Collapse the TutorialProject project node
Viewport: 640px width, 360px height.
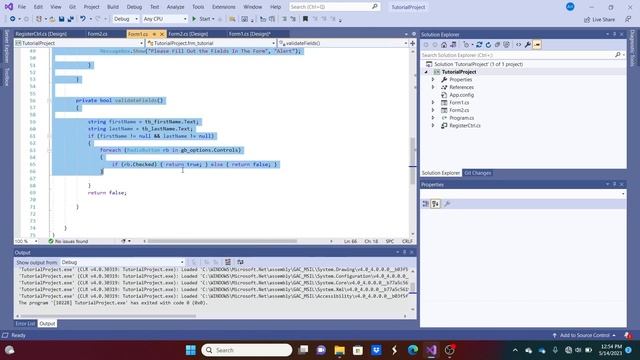[426, 72]
